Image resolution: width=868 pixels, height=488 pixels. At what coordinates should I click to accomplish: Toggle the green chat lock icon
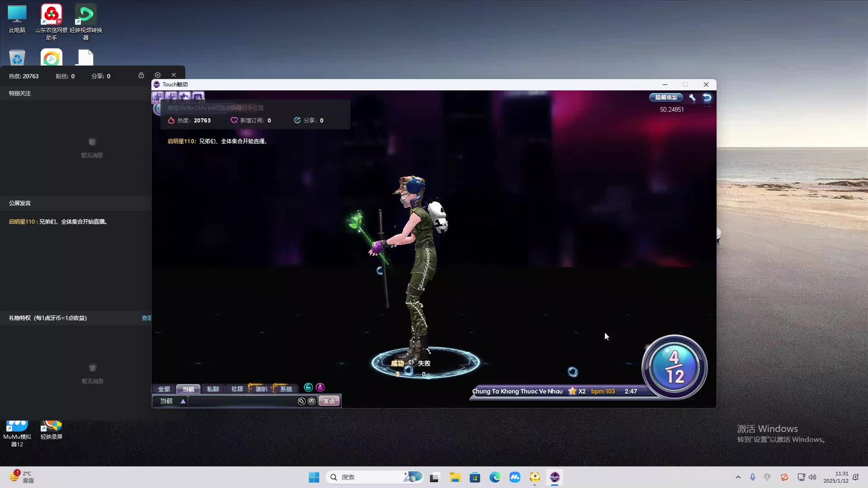[308, 388]
